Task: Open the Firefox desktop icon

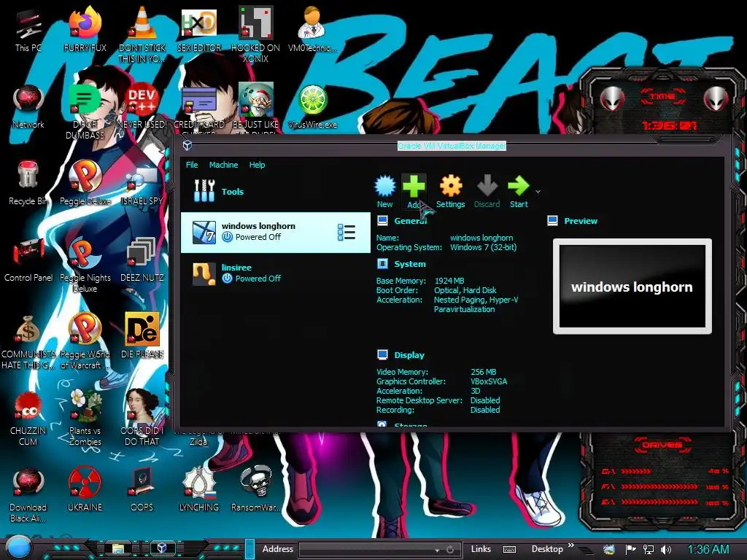Action: [85, 23]
